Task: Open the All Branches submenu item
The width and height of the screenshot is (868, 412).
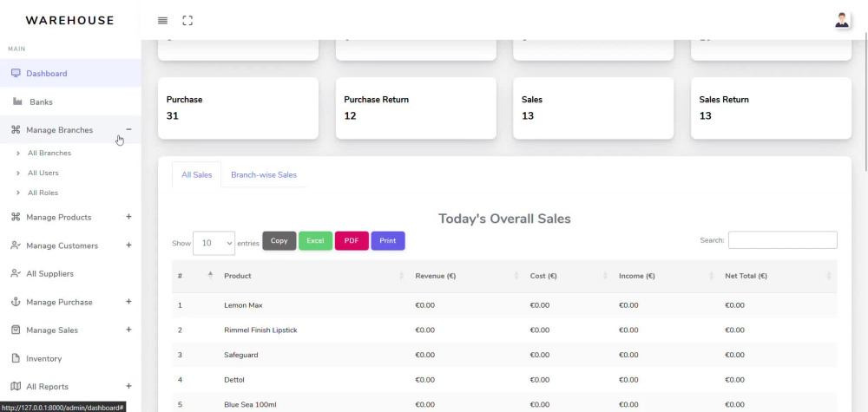Action: coord(49,154)
